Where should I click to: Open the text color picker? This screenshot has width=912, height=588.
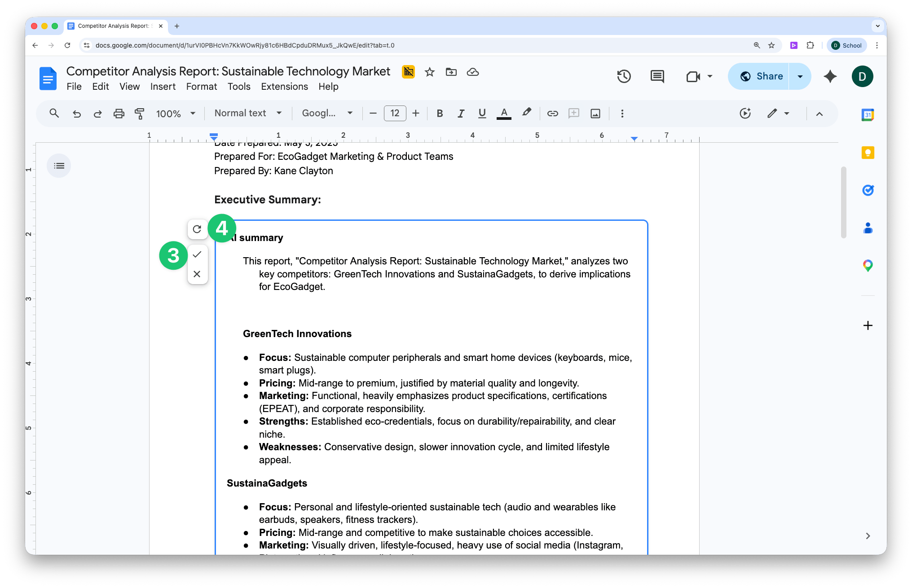coord(504,114)
